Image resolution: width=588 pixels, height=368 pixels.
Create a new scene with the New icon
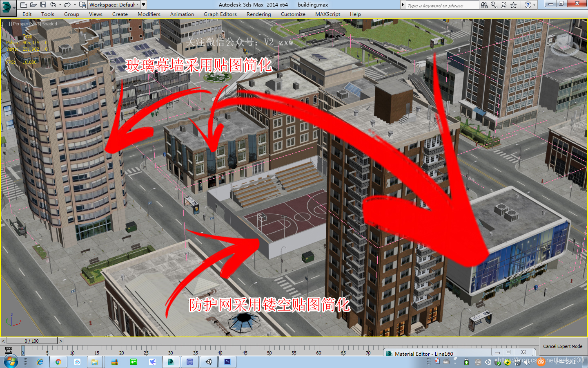click(x=23, y=5)
